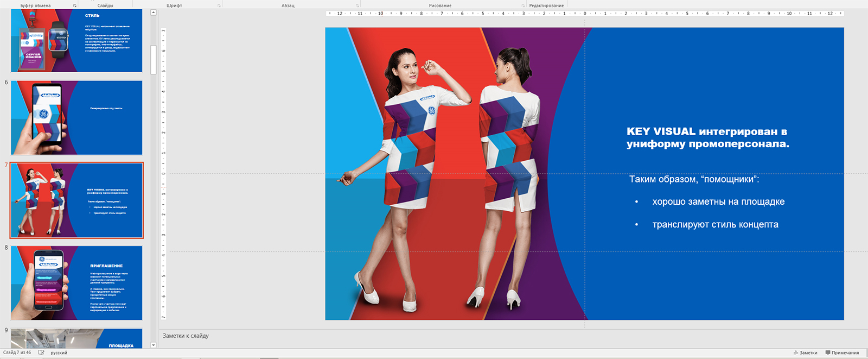Click the spell check book icon

(41, 352)
